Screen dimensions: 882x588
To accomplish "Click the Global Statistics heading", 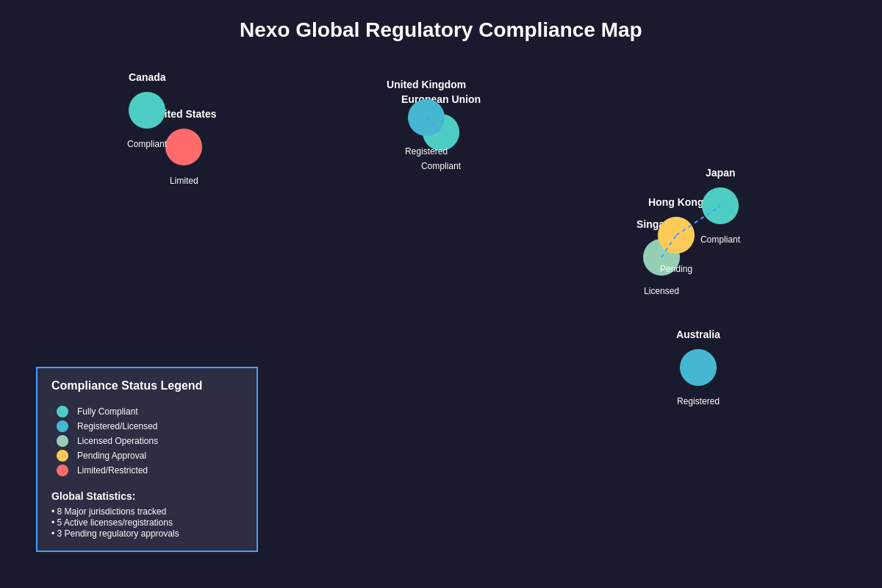I will pos(93,496).
